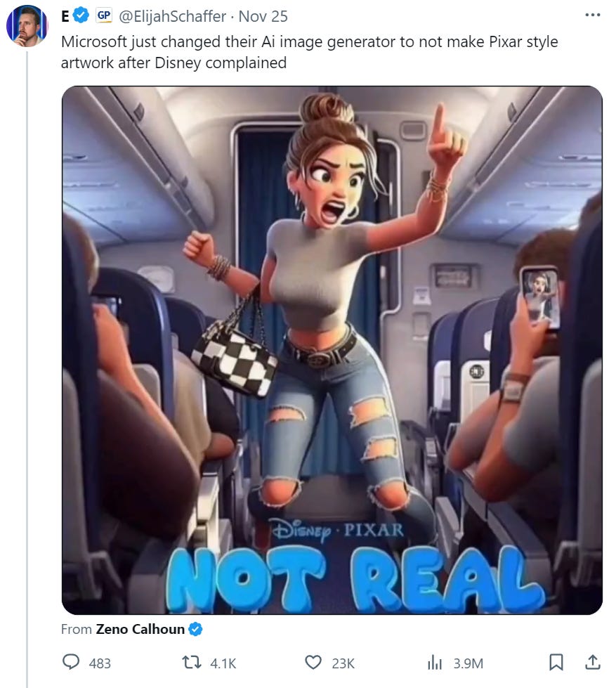Open Elijah Schaffer's profile avatar

coord(27,26)
